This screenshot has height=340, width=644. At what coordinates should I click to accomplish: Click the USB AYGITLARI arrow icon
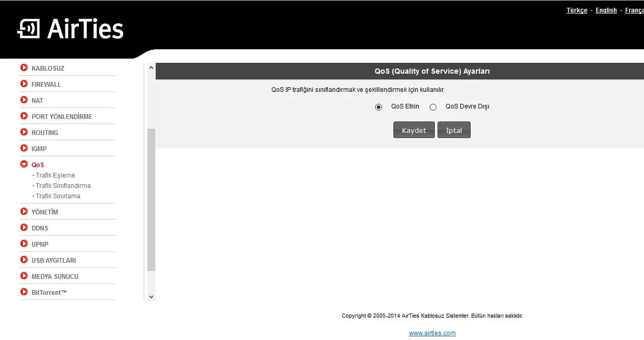click(x=24, y=260)
